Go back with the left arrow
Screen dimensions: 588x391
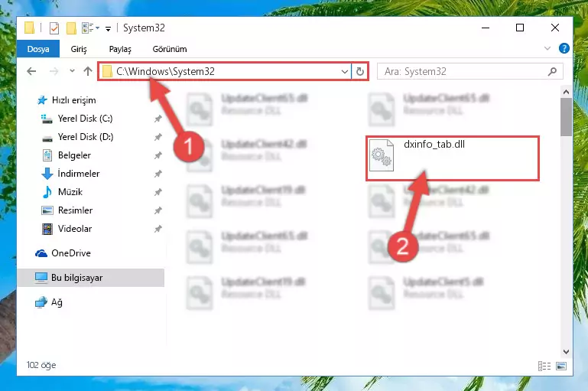click(x=31, y=71)
